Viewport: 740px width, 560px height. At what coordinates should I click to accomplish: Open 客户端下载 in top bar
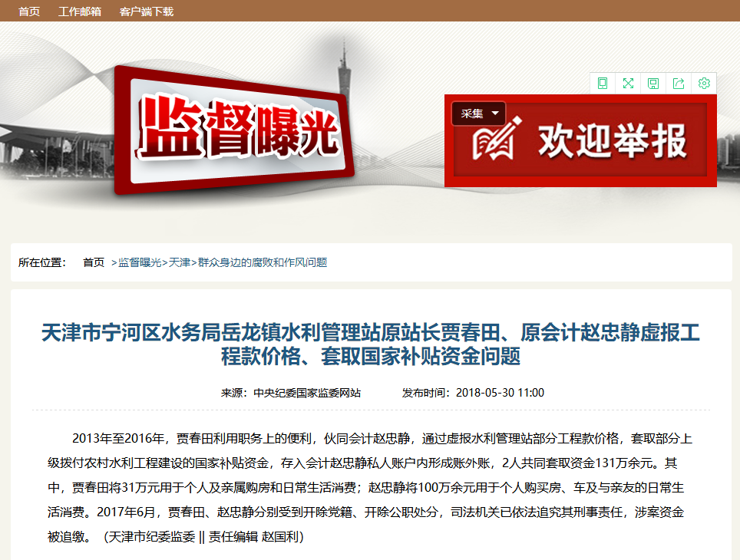pos(147,12)
